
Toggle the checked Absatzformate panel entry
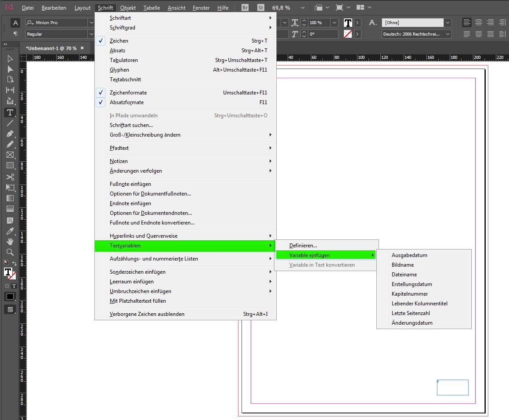(185, 102)
